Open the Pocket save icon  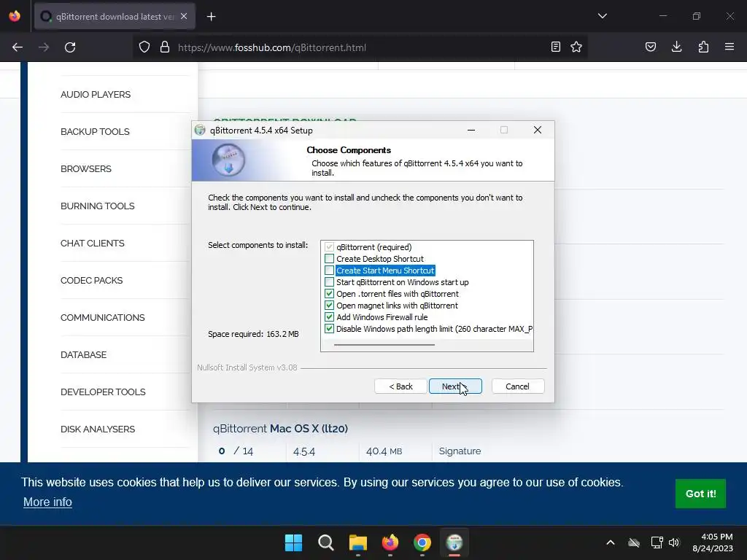click(650, 47)
